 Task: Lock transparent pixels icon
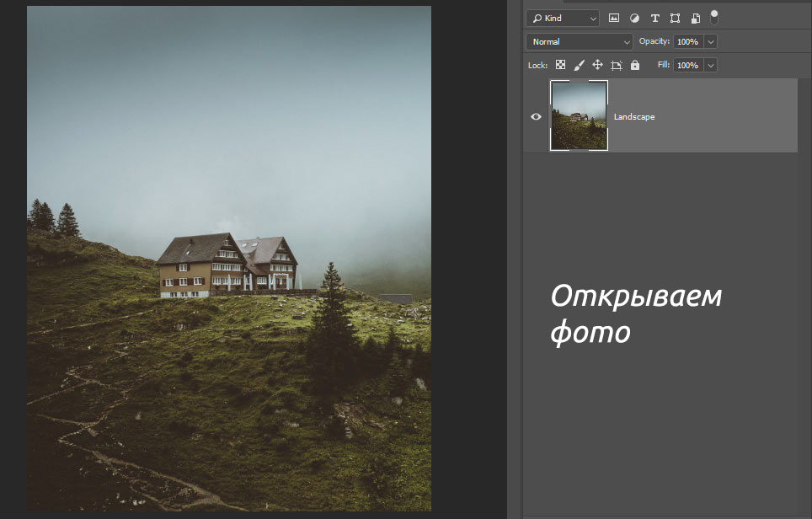coord(560,65)
